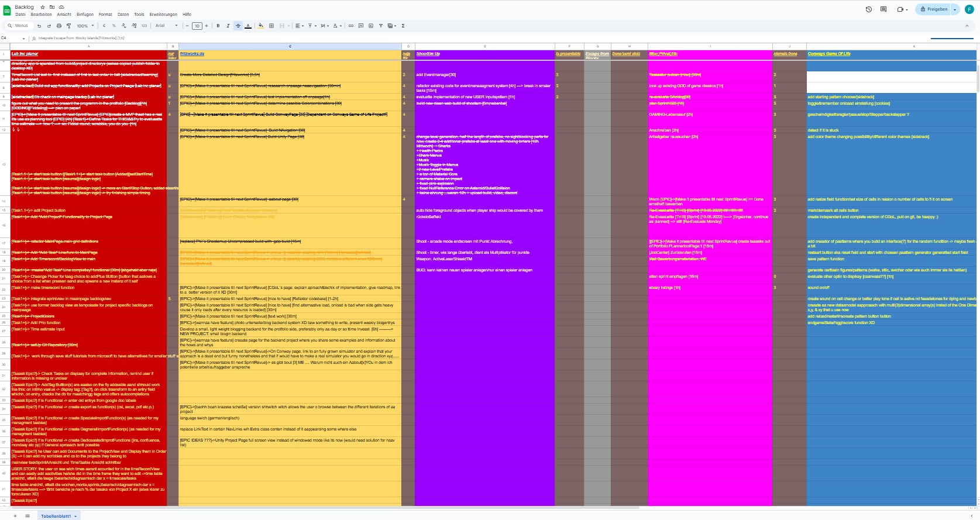
Task: Select the Tabellenblatt1 sheet tab
Action: (58, 516)
